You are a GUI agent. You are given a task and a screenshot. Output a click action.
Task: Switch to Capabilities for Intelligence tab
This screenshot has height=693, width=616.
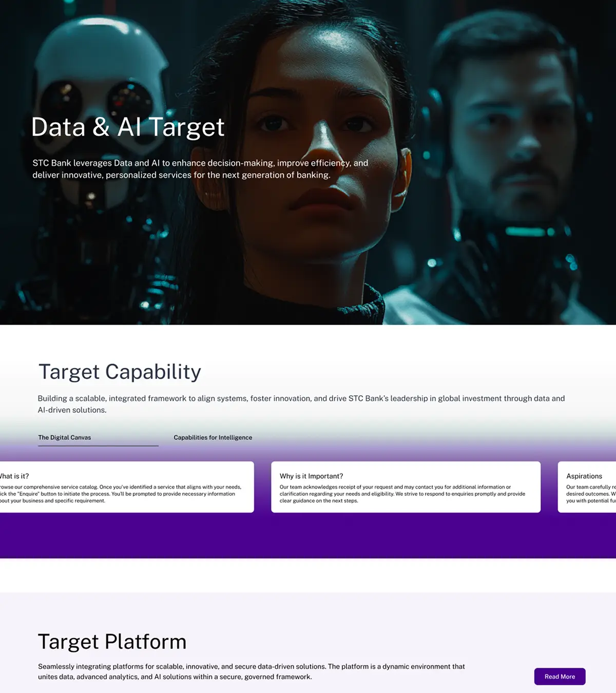point(213,437)
